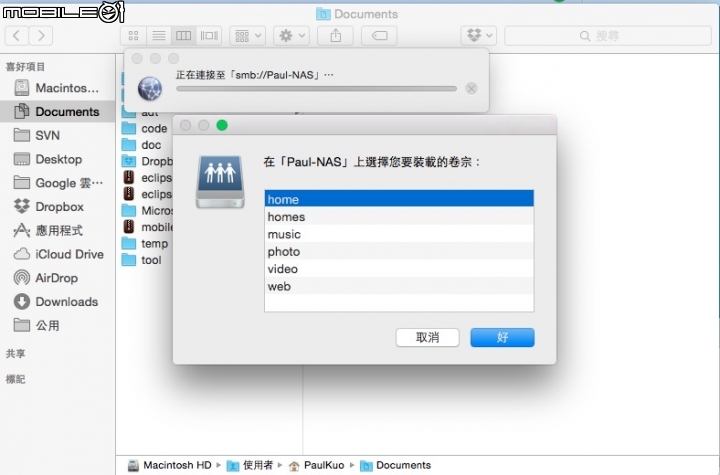720x475 pixels.
Task: Select Documents in the sidebar
Action: 57,112
